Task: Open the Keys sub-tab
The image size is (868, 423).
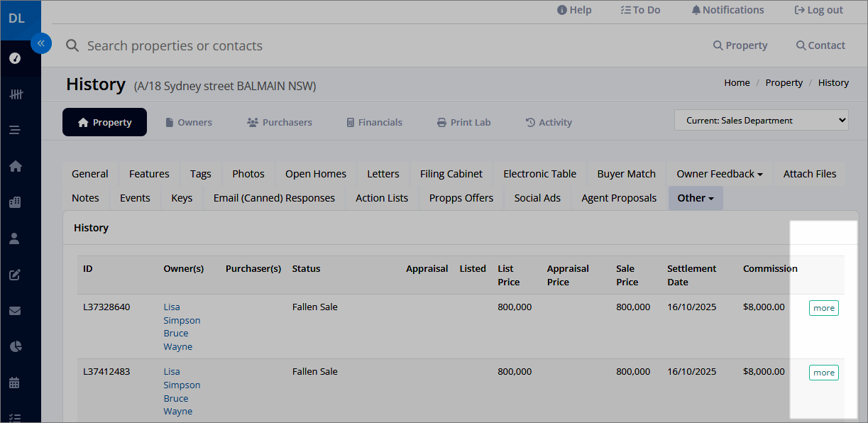Action: point(182,198)
